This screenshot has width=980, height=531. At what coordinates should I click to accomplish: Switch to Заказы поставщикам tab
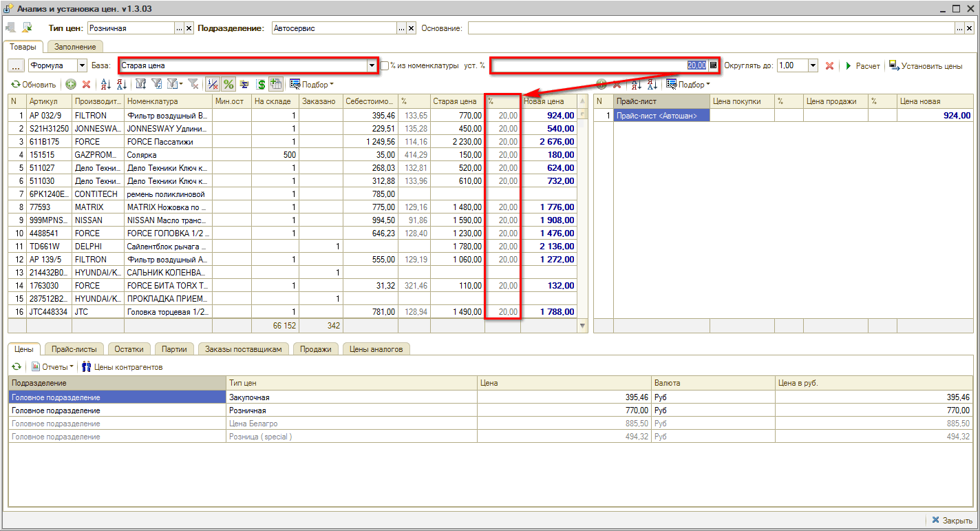(x=244, y=349)
